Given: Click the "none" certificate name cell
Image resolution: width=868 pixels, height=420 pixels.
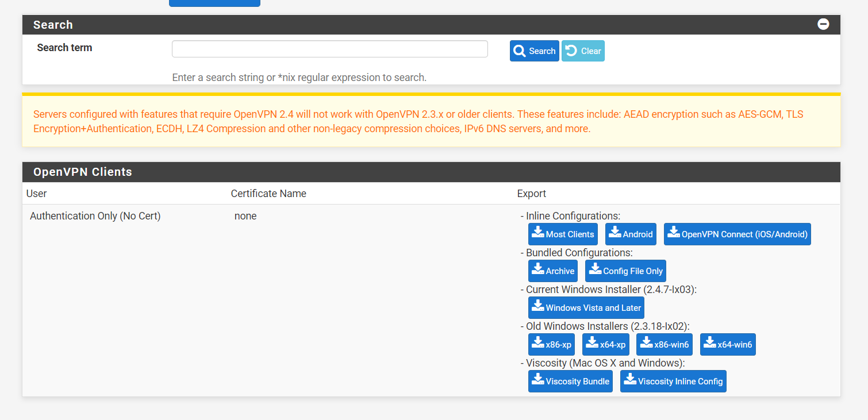Looking at the screenshot, I should click(x=245, y=216).
